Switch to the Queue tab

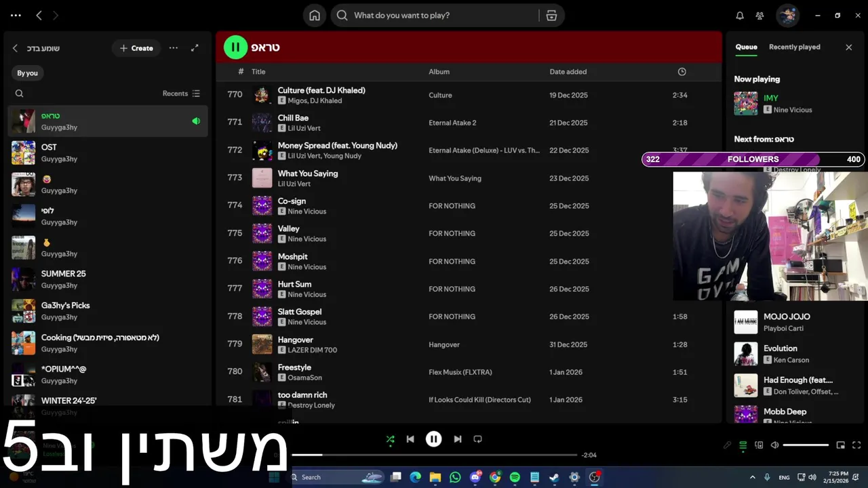click(746, 47)
